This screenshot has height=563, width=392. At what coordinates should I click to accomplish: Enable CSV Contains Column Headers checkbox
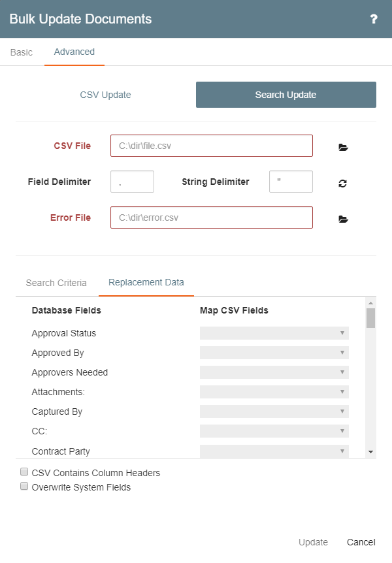pos(24,472)
